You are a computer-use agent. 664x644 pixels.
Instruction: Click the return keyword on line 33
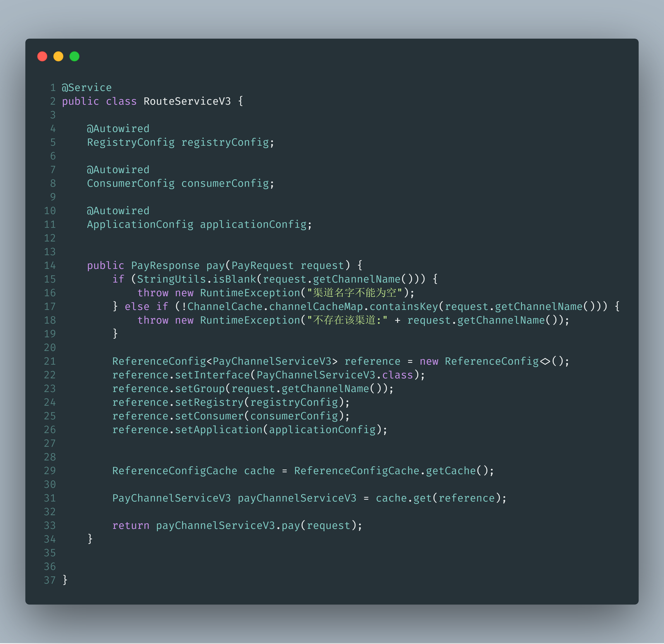(x=131, y=525)
